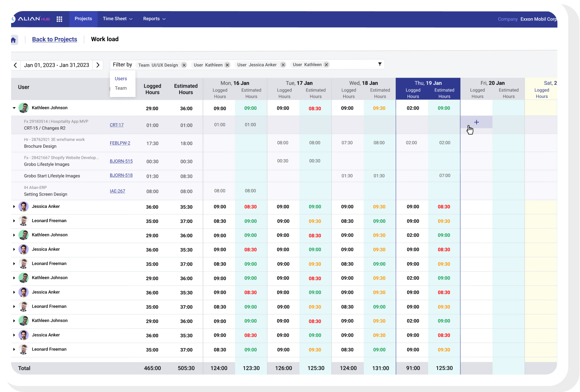Click the CRT-15 / Changes R2 task name
580x392 pixels.
(x=45, y=128)
